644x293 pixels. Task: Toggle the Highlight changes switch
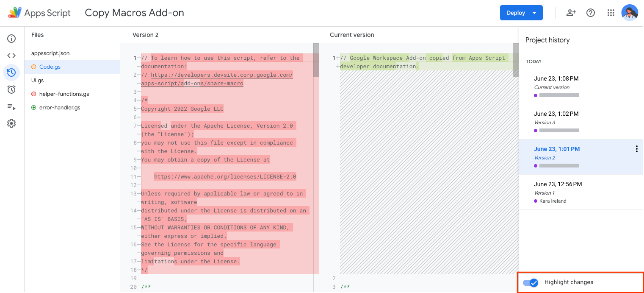[530, 282]
